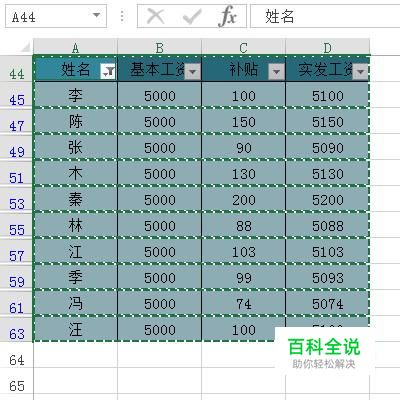400x400 pixels.
Task: Select row header 53
Action: pyautogui.click(x=17, y=199)
